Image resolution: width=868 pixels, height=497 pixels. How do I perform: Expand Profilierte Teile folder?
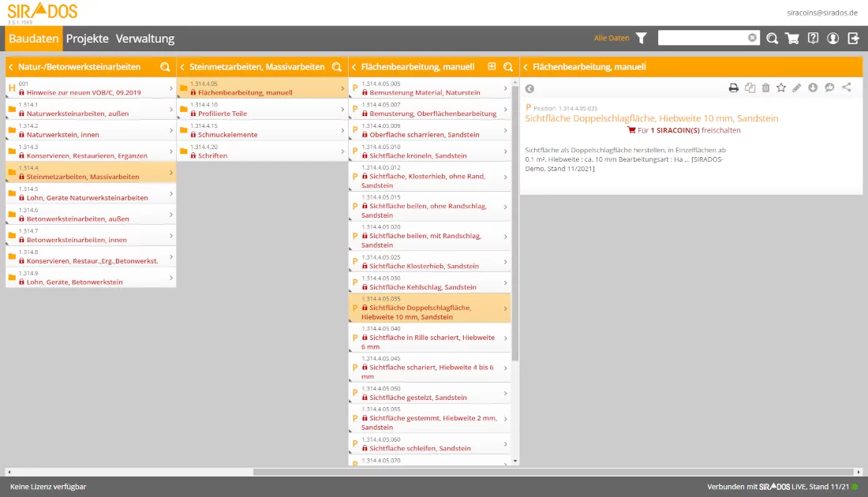260,109
